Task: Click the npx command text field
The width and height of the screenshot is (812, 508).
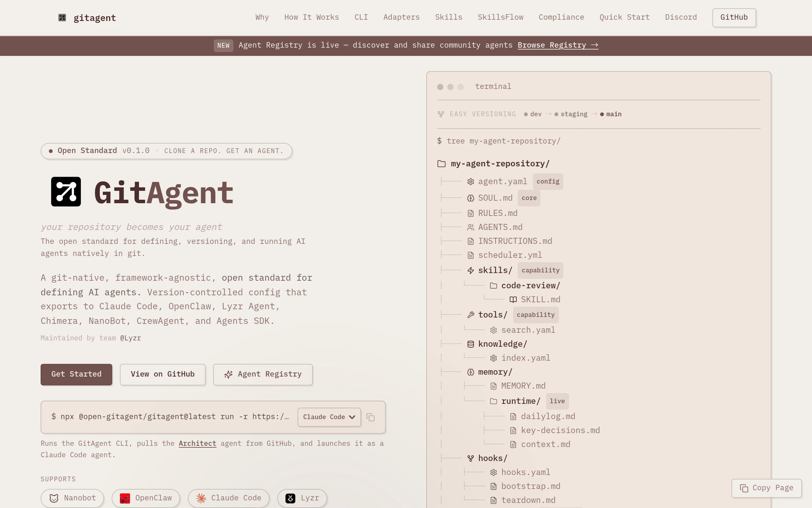Action: (170, 417)
